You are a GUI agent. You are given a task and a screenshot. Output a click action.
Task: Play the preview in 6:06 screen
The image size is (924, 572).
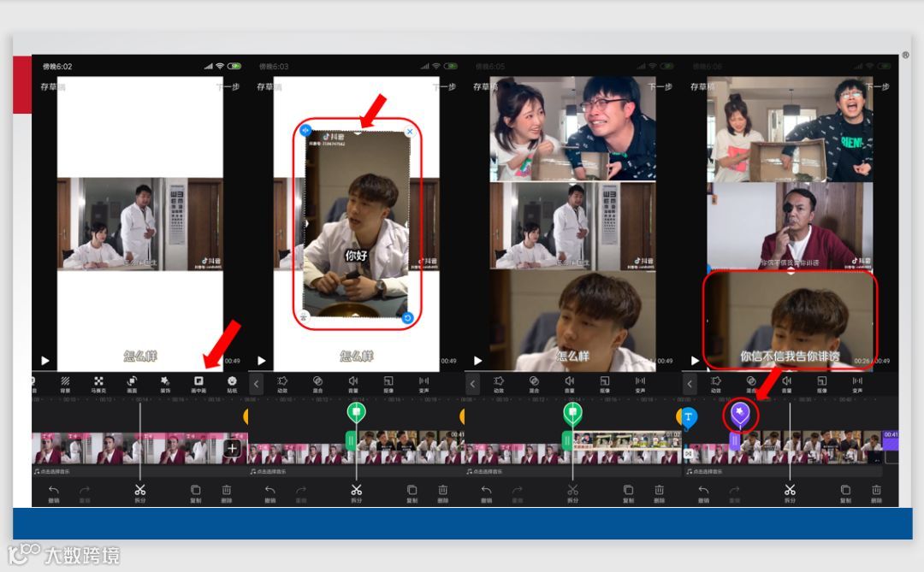696,361
